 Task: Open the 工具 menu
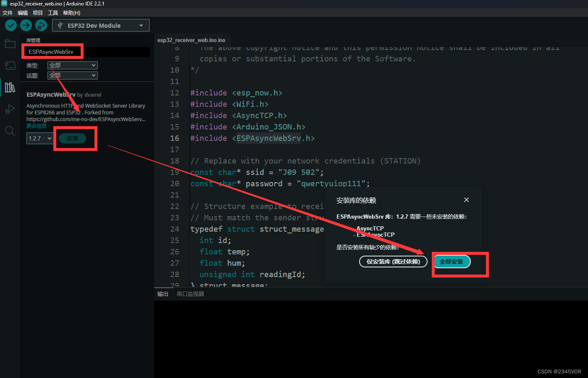[x=53, y=13]
